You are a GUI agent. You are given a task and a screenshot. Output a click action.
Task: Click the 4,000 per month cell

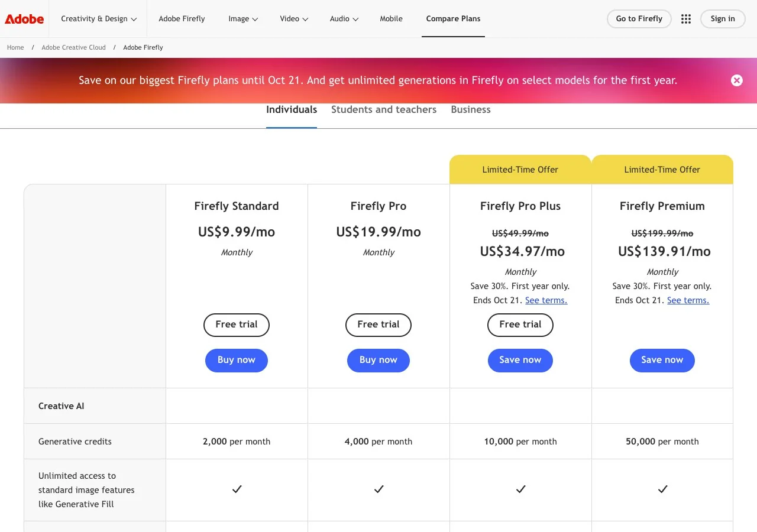tap(378, 442)
